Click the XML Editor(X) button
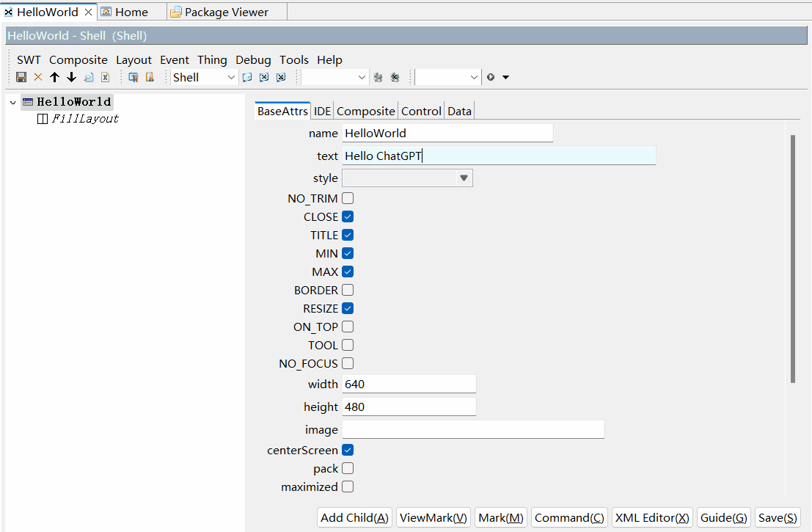Viewport: 812px width, 532px height. pos(652,517)
